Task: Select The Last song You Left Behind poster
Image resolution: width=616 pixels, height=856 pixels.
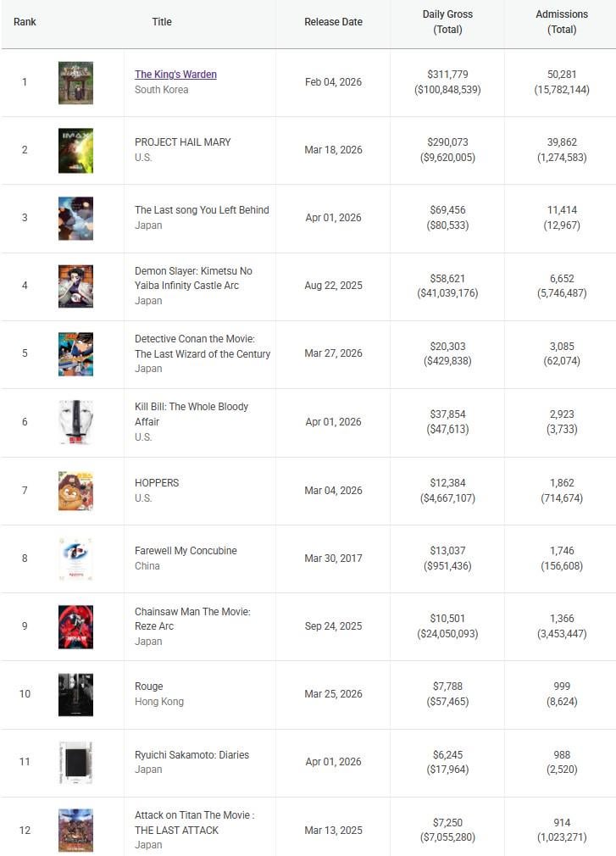Action: pyautogui.click(x=75, y=218)
